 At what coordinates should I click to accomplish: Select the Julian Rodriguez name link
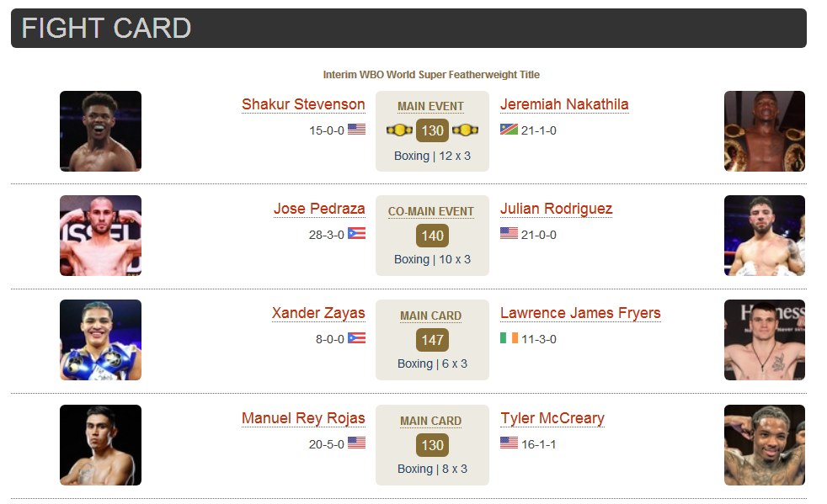click(557, 209)
